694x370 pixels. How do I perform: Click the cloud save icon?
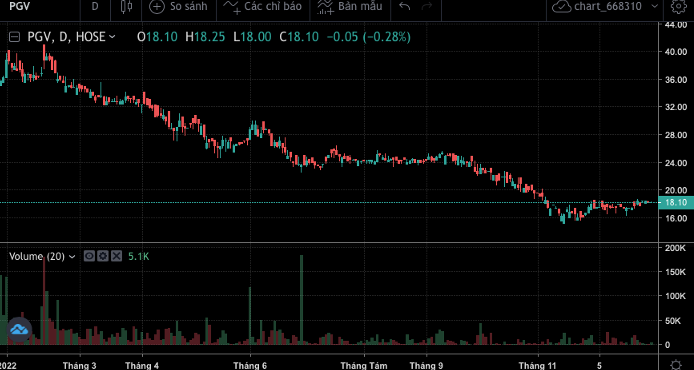coord(562,6)
